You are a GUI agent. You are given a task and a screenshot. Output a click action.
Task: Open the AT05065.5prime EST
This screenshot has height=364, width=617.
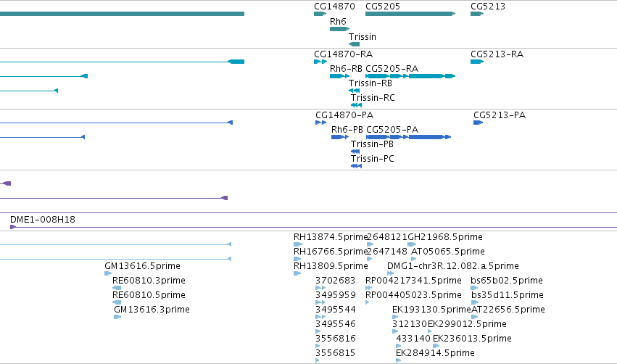(x=413, y=259)
